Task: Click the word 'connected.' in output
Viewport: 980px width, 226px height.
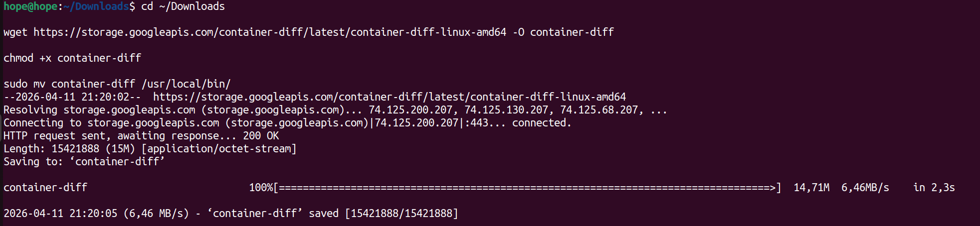Action: tap(542, 123)
